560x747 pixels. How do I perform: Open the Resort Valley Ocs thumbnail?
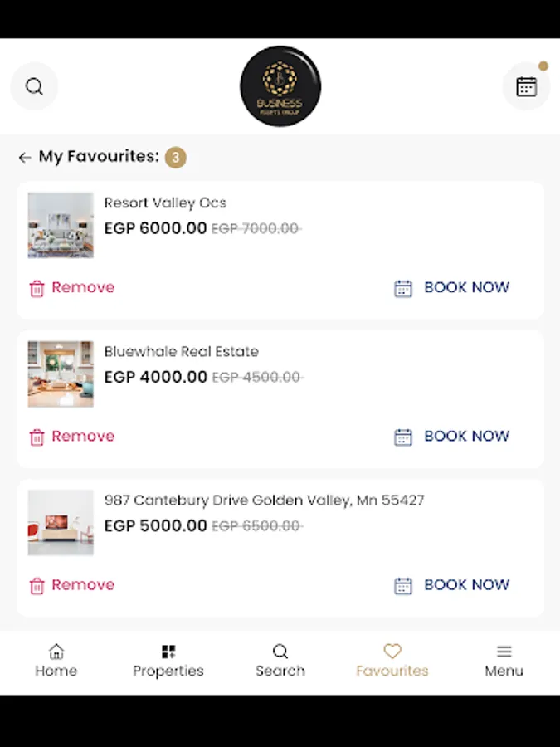pos(61,225)
